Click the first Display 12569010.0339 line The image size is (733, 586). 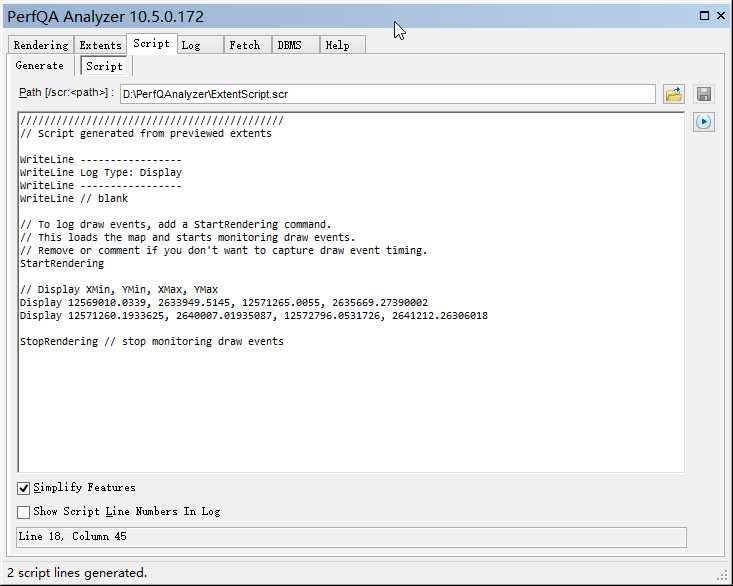[223, 303]
